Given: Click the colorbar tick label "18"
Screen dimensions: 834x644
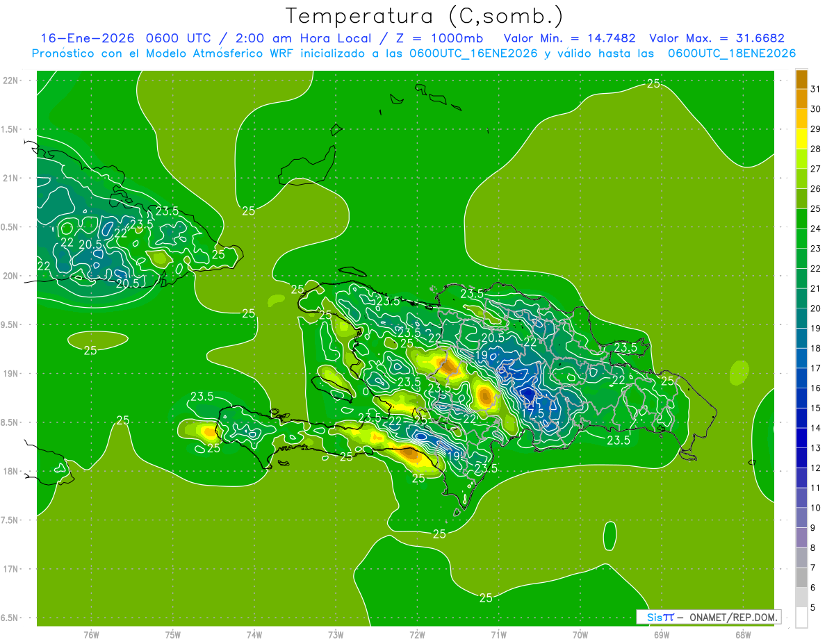Looking at the screenshot, I should (x=816, y=348).
